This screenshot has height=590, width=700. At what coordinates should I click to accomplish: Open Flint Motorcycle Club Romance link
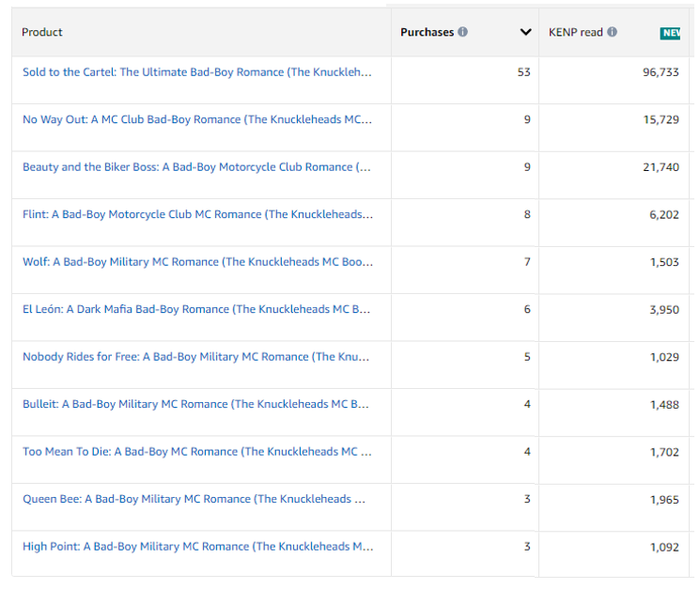click(x=197, y=214)
